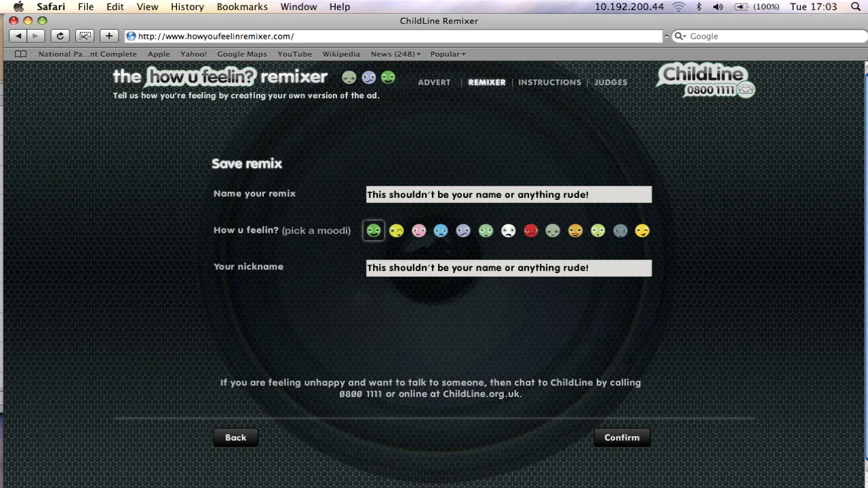868x488 pixels.
Task: Open the Bluetooth status menu
Action: coord(699,7)
